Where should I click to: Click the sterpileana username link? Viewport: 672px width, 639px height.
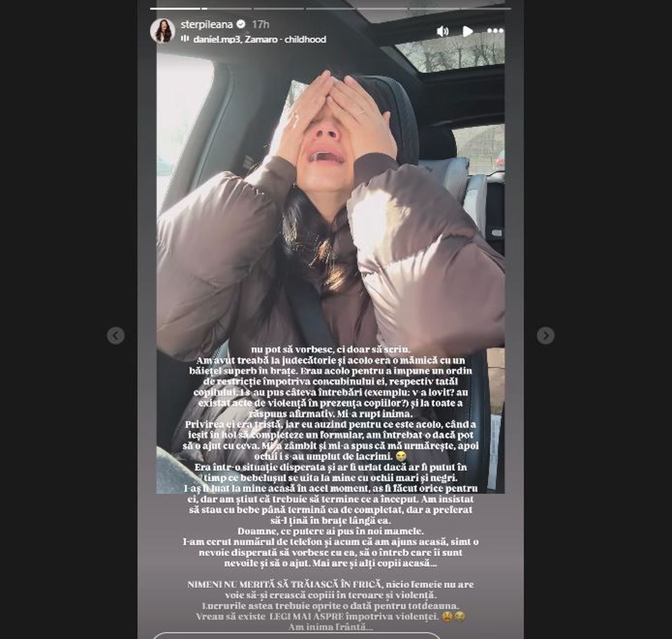(207, 24)
